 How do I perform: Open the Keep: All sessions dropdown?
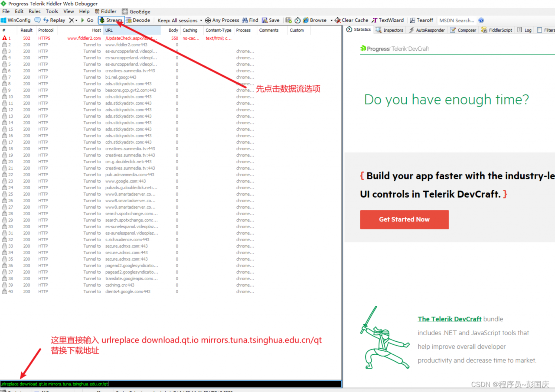(x=180, y=20)
